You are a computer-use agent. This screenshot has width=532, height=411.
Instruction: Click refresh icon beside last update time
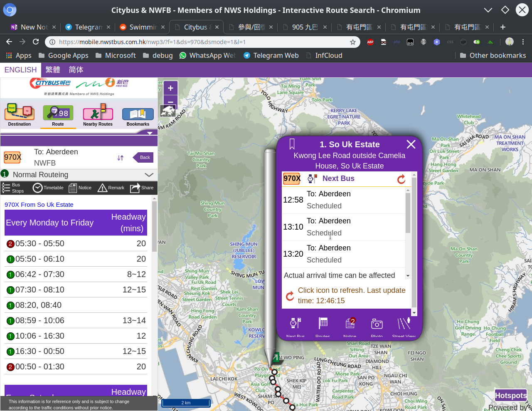coord(290,296)
